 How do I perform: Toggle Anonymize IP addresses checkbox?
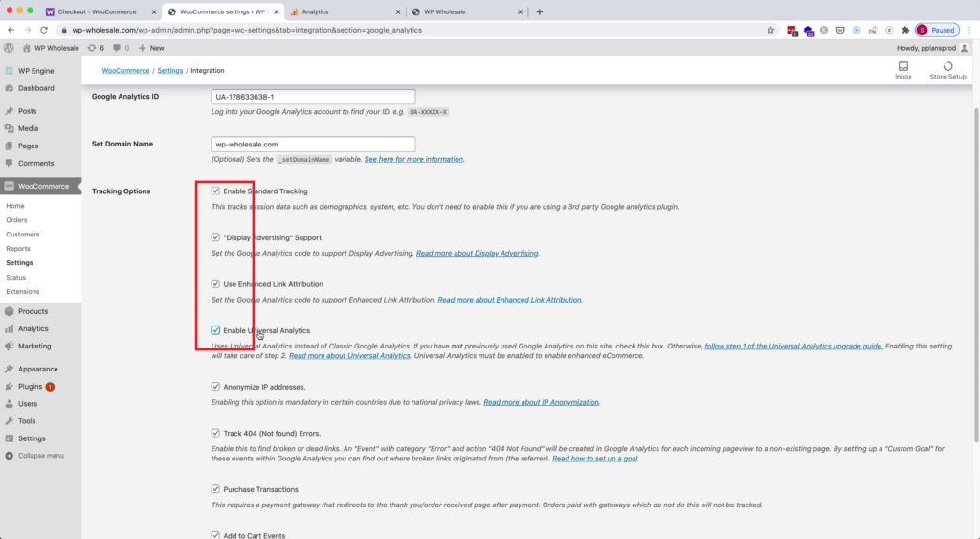(215, 387)
